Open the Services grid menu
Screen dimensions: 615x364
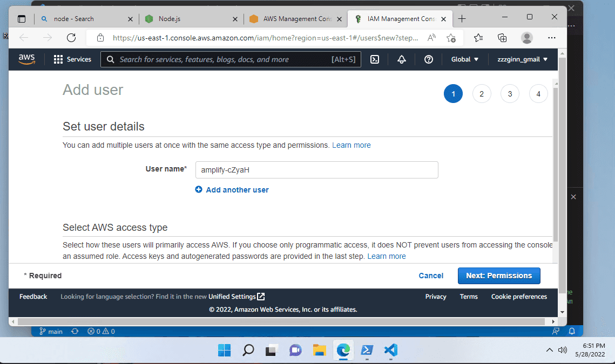tap(72, 59)
